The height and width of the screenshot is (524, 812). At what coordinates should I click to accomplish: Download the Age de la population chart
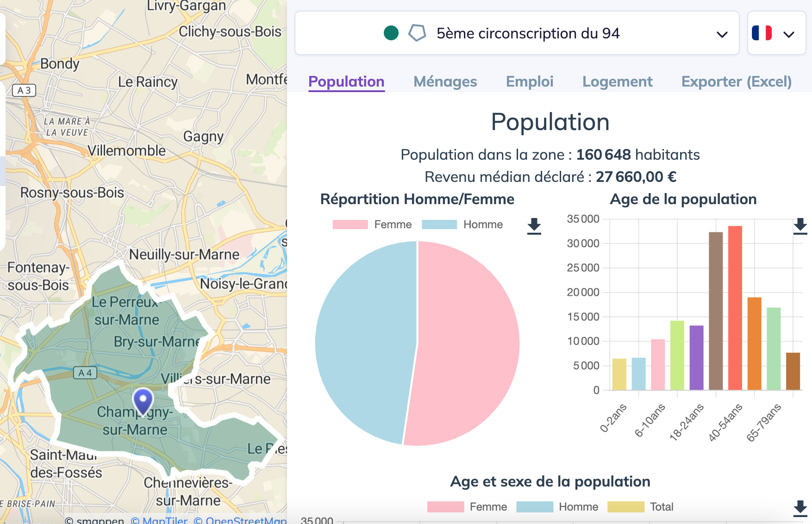pyautogui.click(x=800, y=226)
